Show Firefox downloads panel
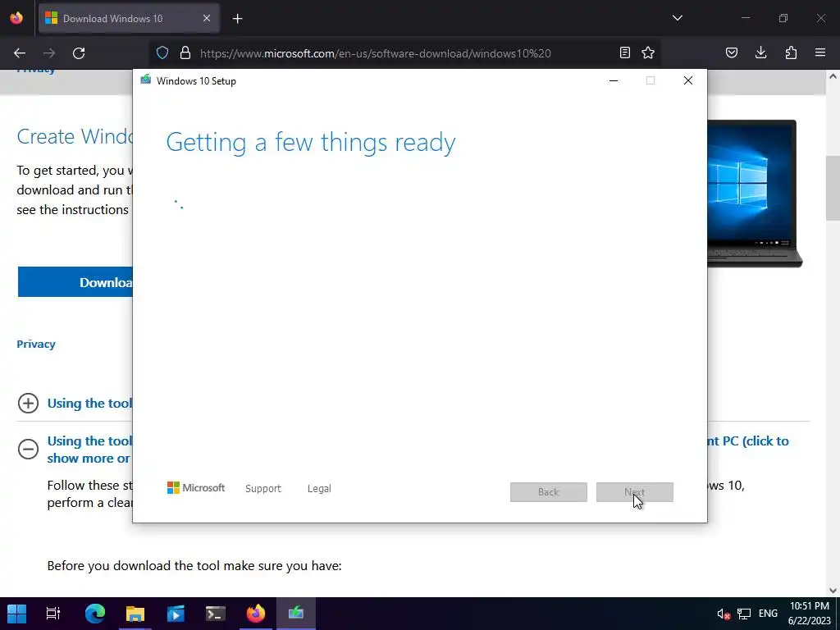The image size is (840, 630). pyautogui.click(x=760, y=52)
